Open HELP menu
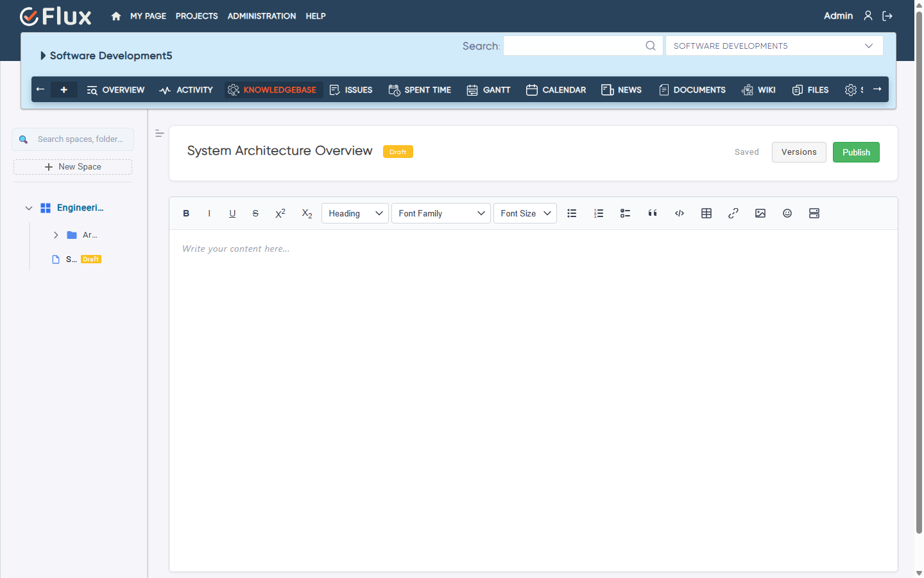This screenshot has width=924, height=578. point(316,16)
